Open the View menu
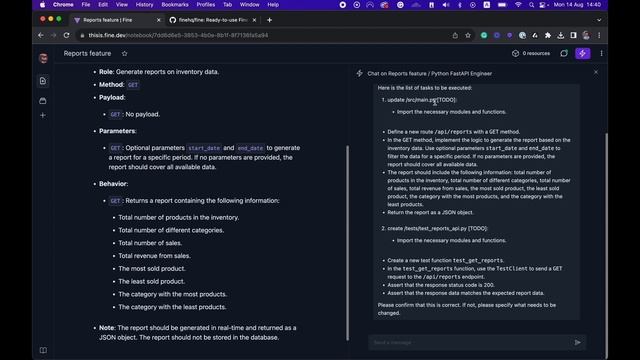Screen dimensions: 640x360 (122, 5)
